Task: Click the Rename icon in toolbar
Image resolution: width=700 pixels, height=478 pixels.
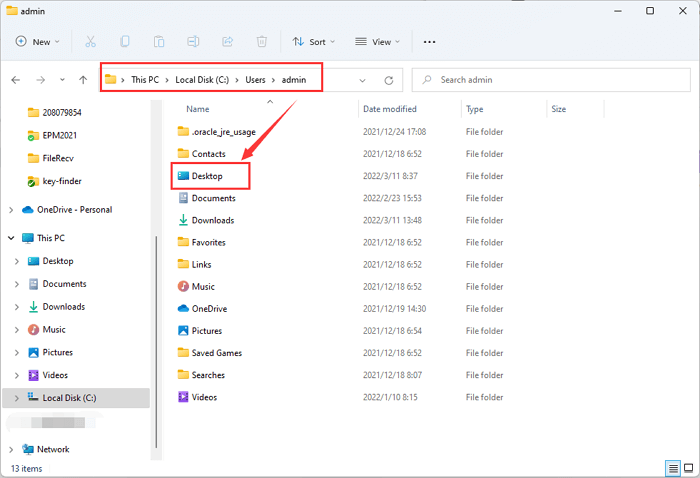Action: point(193,42)
